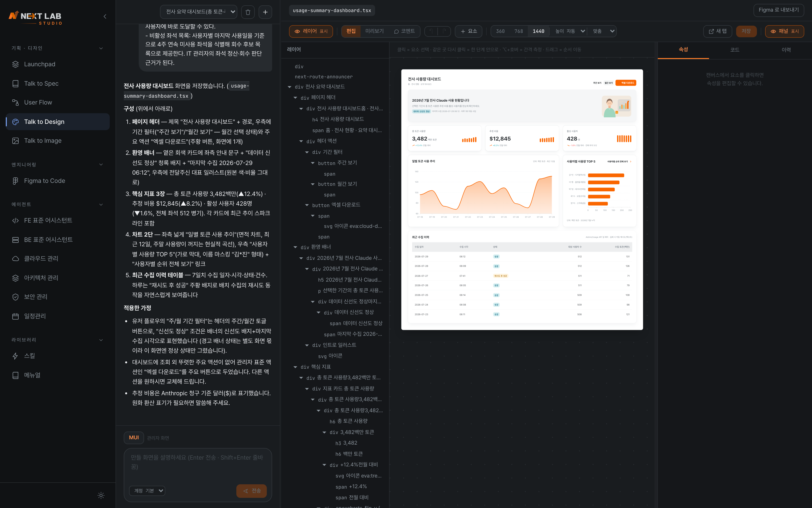The width and height of the screenshot is (812, 508).
Task: Select Talk to Design item
Action: pyautogui.click(x=58, y=122)
